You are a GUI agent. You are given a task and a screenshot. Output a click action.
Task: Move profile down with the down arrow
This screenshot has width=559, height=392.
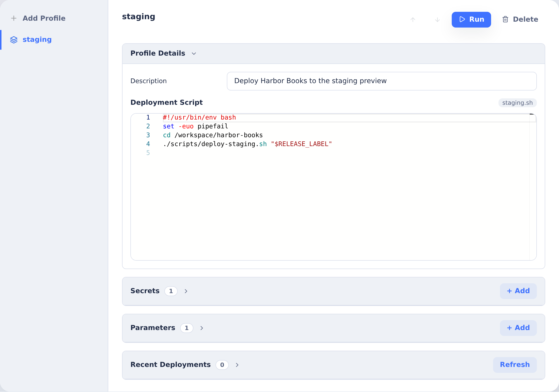point(437,19)
